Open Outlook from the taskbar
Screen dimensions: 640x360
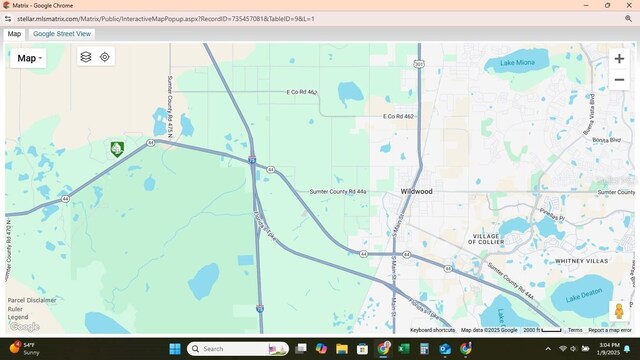[445, 349]
